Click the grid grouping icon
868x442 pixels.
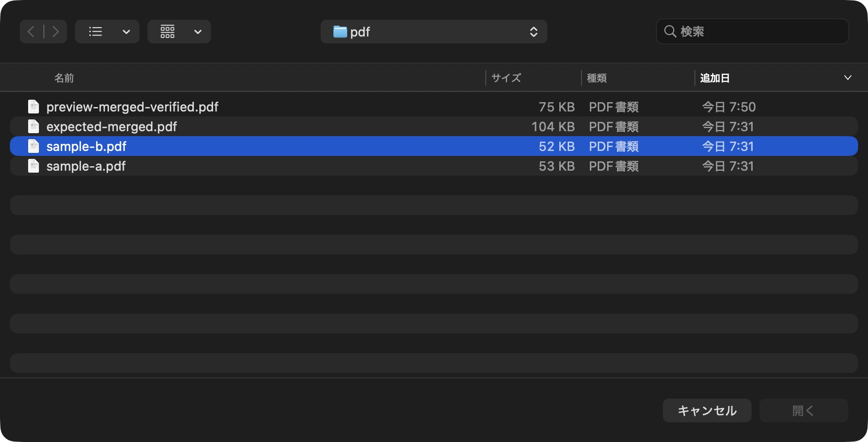coord(167,32)
